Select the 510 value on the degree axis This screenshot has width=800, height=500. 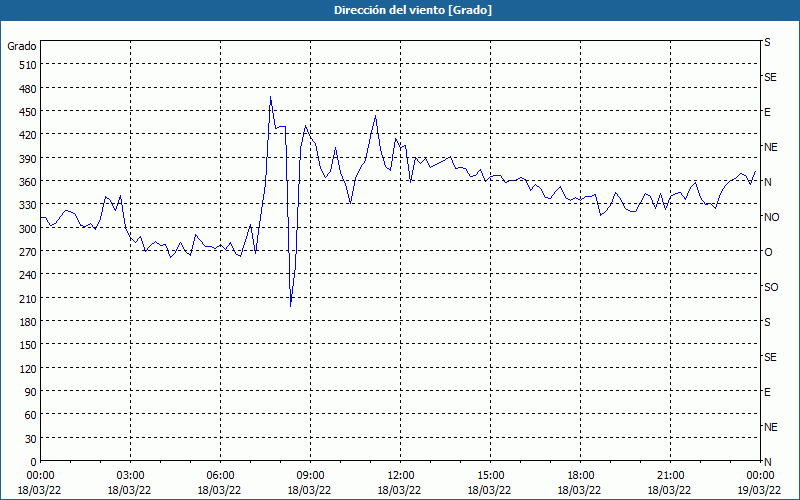click(29, 65)
